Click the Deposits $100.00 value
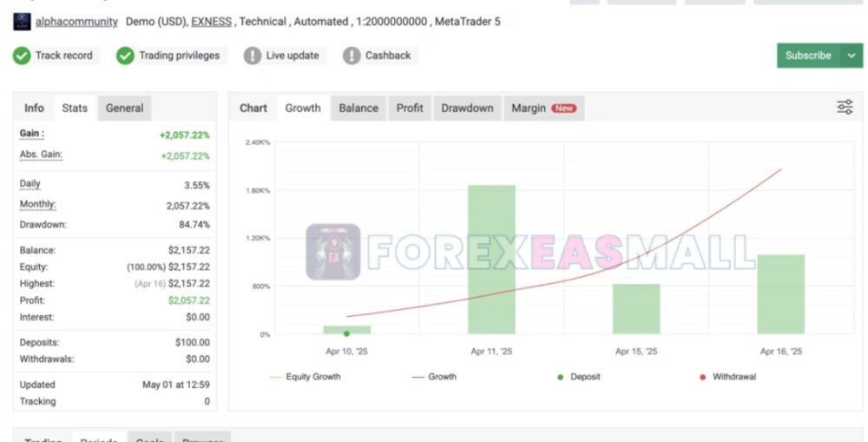The height and width of the screenshot is (442, 868). tap(193, 342)
